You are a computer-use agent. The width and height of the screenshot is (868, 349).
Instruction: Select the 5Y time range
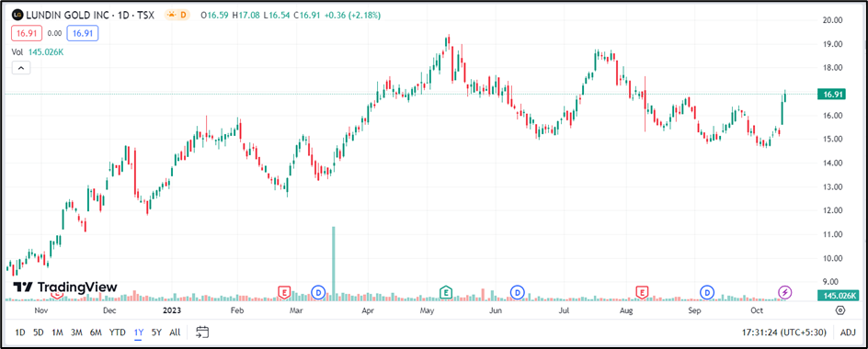tap(156, 332)
